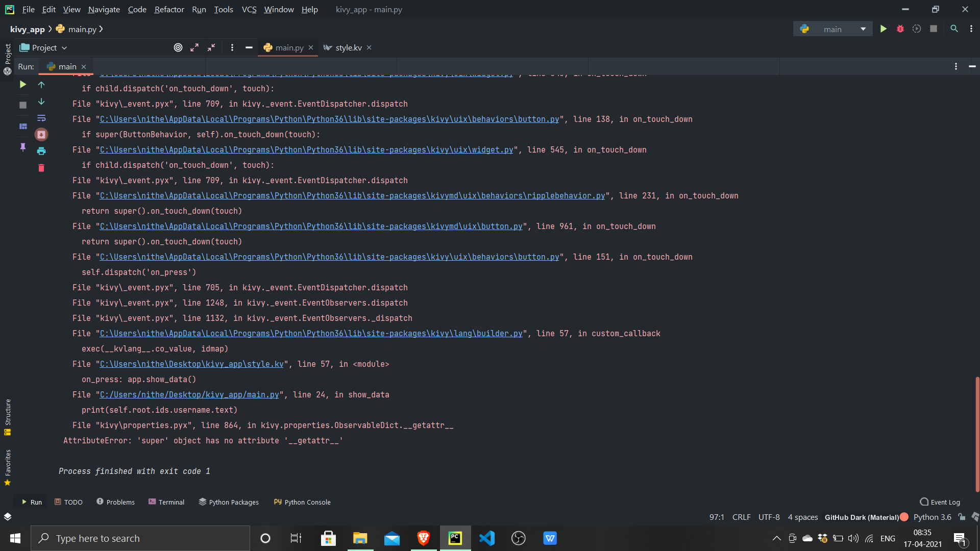The image size is (980, 551).
Task: Click the Print output icon
Action: coord(41,151)
